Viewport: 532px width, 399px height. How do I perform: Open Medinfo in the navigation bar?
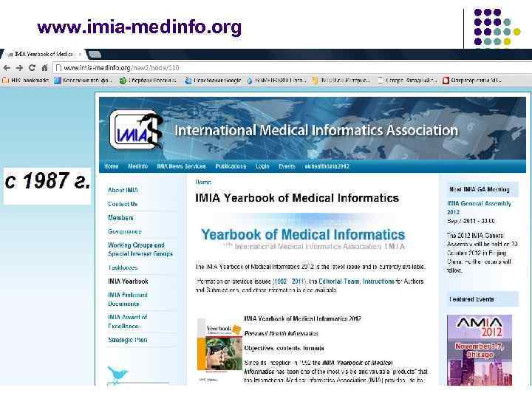click(x=137, y=166)
